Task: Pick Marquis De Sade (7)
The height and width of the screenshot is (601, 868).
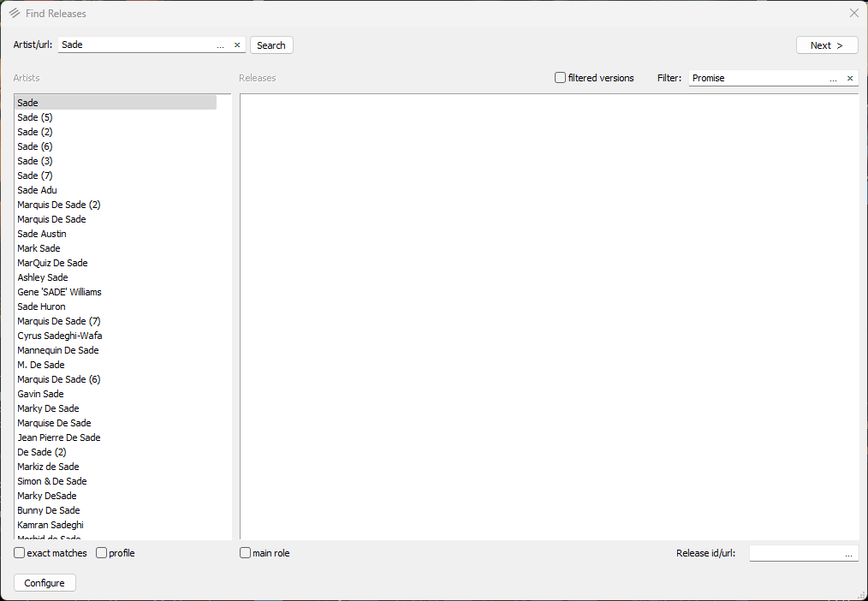Action: (116, 321)
